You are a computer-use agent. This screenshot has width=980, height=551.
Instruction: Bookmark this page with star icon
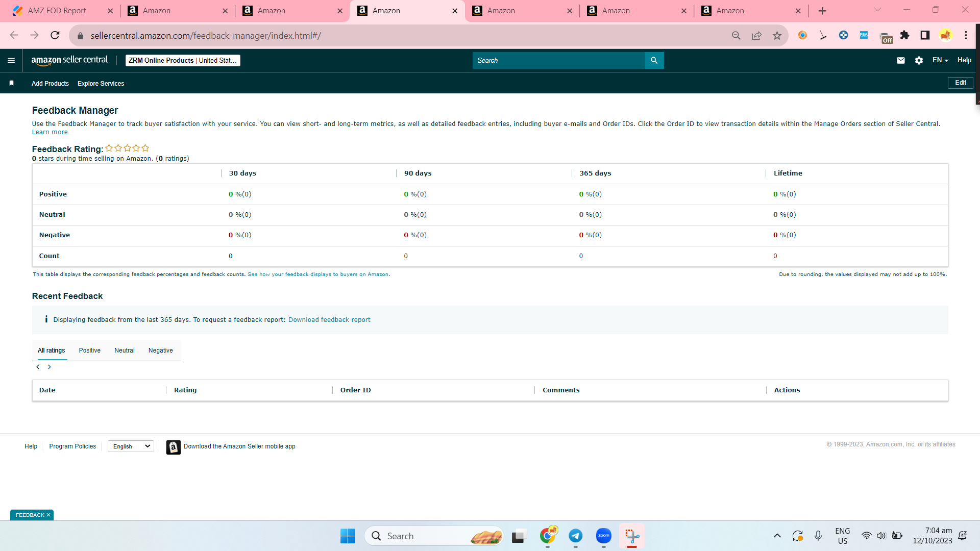(x=777, y=35)
